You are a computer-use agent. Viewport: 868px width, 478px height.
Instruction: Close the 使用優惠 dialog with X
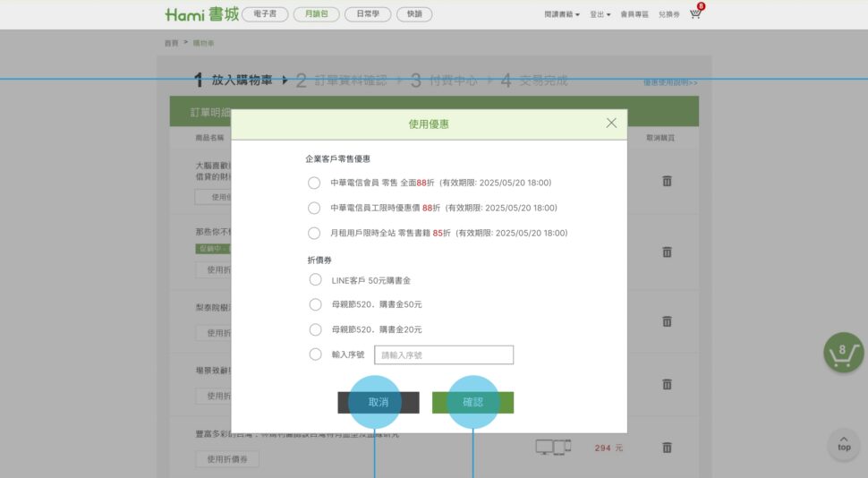(611, 123)
